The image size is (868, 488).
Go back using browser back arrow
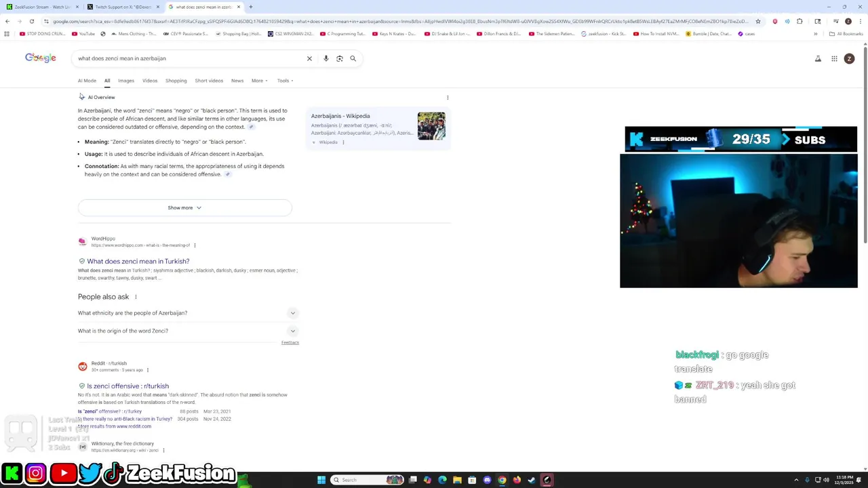click(x=7, y=21)
